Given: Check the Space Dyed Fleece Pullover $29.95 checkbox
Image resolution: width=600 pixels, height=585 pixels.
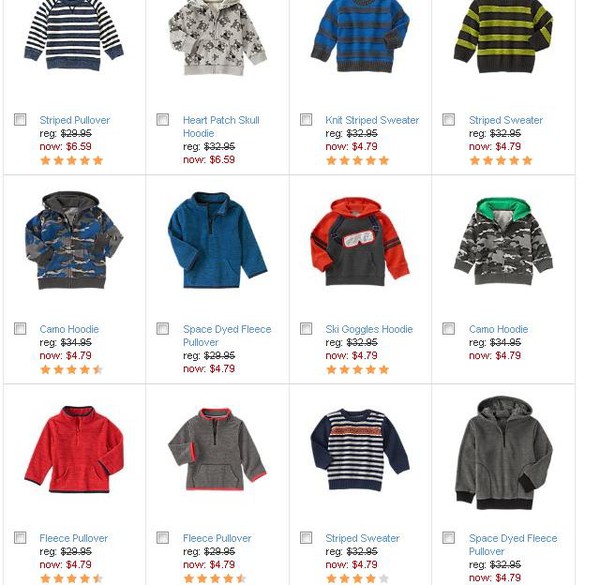Looking at the screenshot, I should [x=163, y=329].
